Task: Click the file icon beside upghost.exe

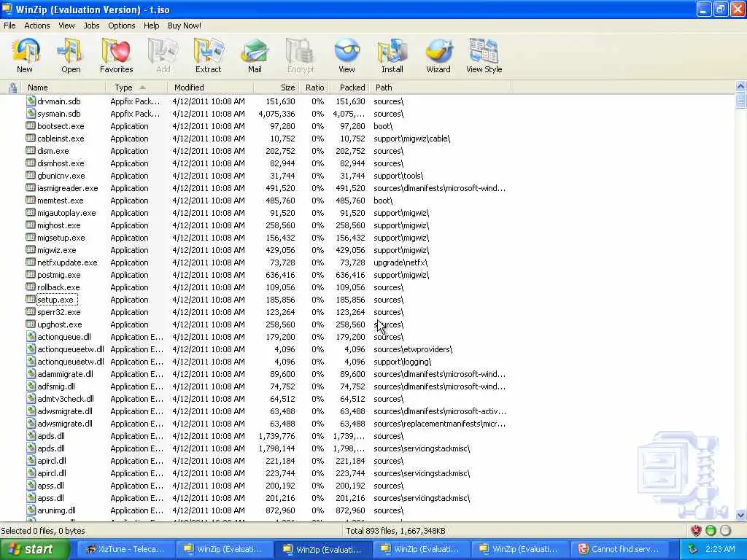Action: (31, 324)
